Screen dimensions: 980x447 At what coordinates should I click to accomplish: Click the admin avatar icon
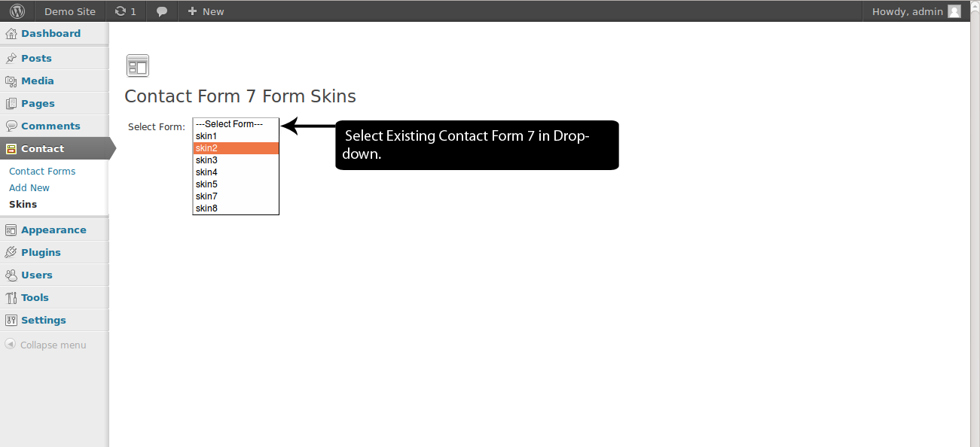(x=954, y=11)
